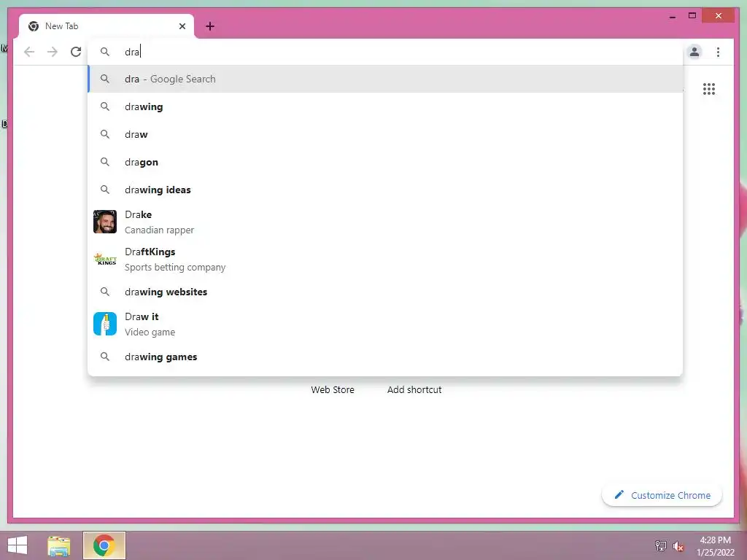The image size is (747, 560).
Task: Click the DraftKings logo thumbnail
Action: tap(105, 259)
